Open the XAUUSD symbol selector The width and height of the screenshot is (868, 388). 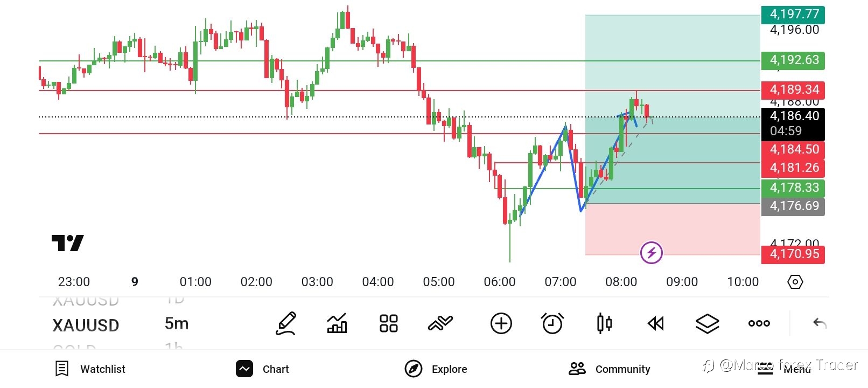[86, 325]
